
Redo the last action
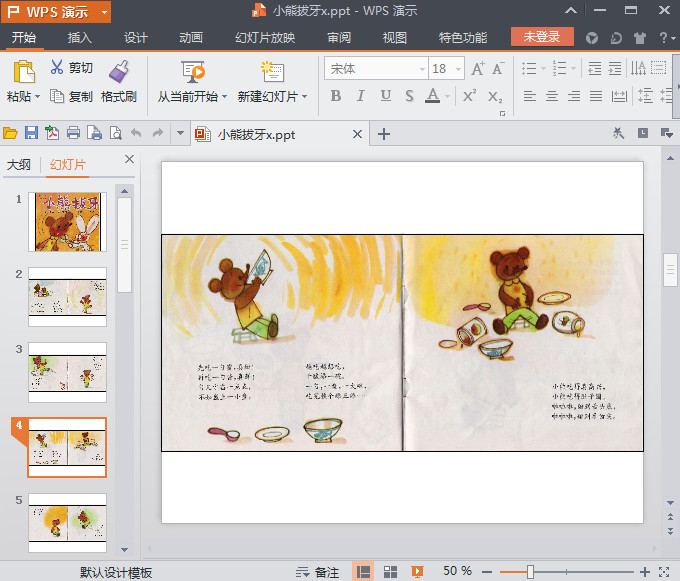(x=157, y=133)
